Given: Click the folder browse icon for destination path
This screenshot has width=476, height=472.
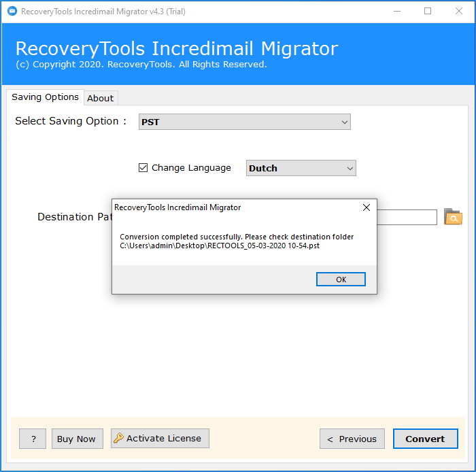Looking at the screenshot, I should [x=453, y=217].
